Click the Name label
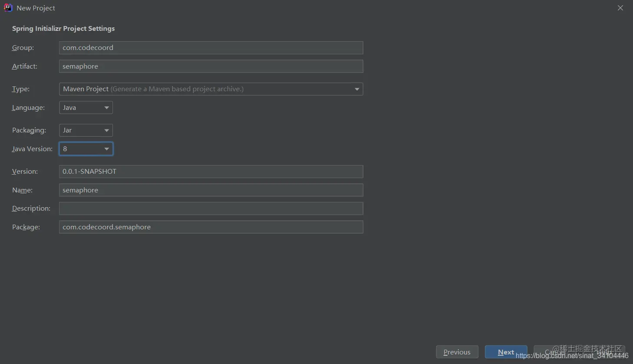Image resolution: width=633 pixels, height=364 pixels. coord(22,190)
